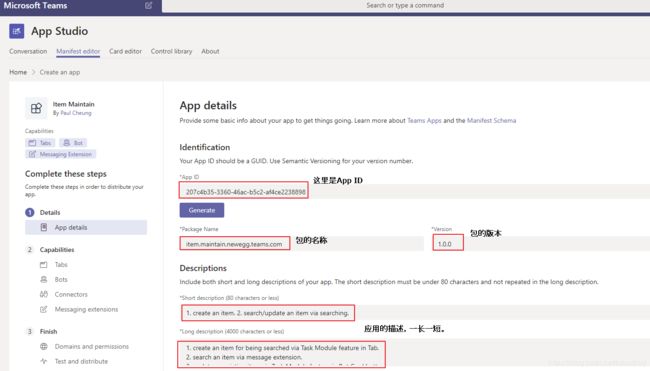Select Domains and permissions step
This screenshot has width=650, height=371.
point(92,346)
